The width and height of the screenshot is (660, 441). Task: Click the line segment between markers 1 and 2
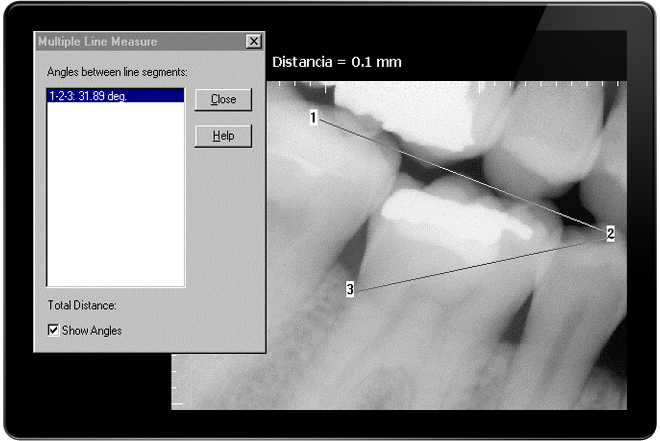coord(460,175)
